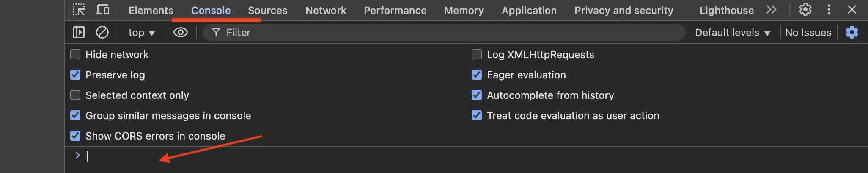Show the console sidebar panel icon
The width and height of the screenshot is (868, 173).
click(x=79, y=32)
